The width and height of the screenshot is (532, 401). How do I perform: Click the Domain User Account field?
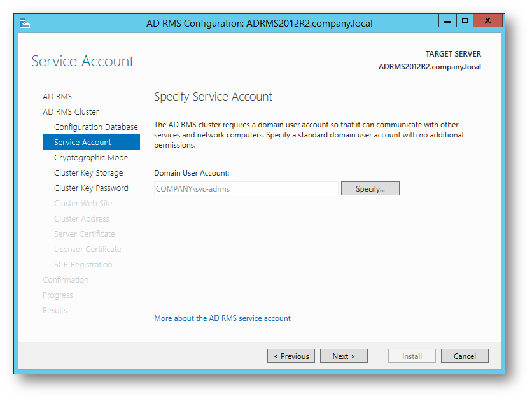[x=246, y=188]
